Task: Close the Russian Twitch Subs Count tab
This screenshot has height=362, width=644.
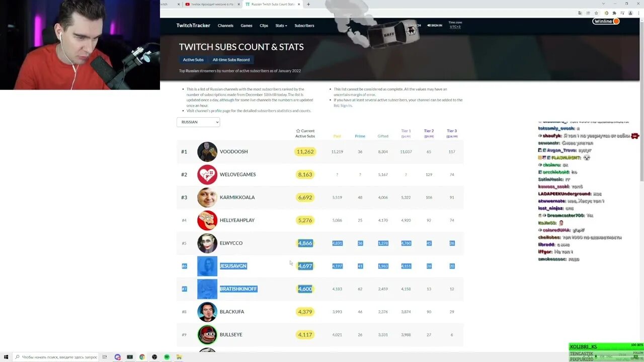Action: (299, 4)
